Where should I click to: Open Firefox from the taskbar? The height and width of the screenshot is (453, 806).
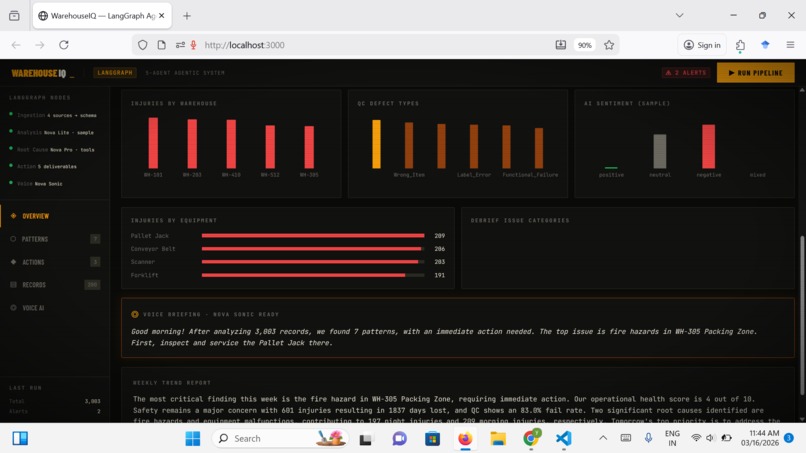pos(465,439)
